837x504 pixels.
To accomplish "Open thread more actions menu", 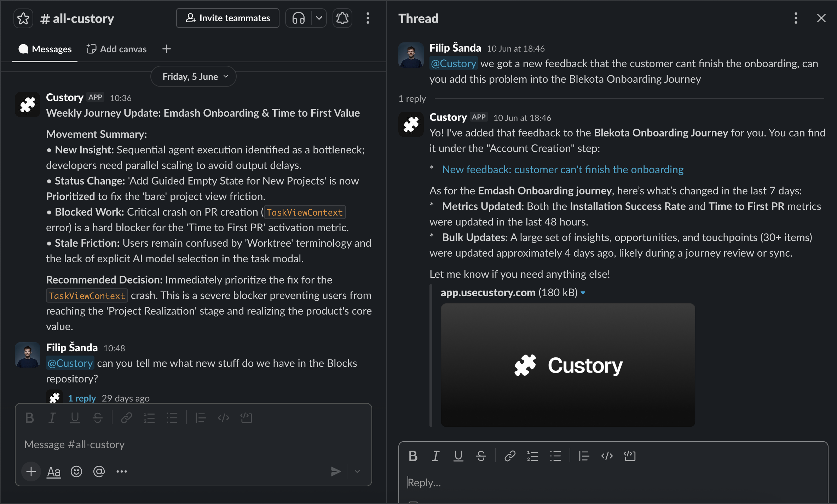I will tap(796, 18).
